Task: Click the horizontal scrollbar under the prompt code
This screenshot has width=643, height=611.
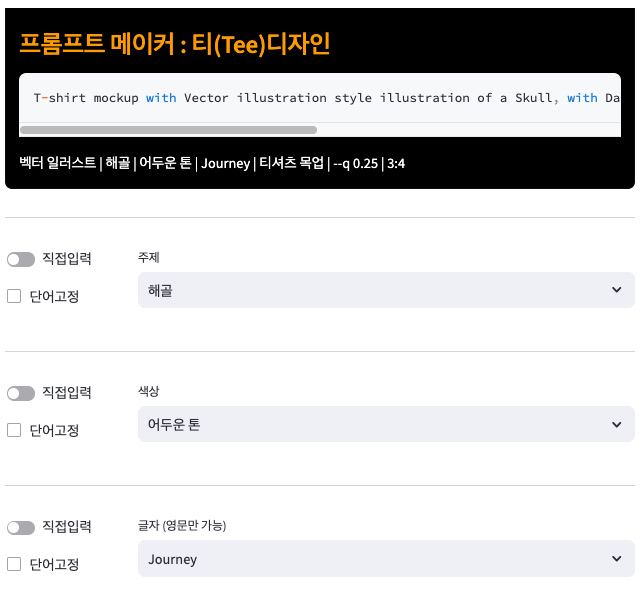Action: (x=168, y=130)
